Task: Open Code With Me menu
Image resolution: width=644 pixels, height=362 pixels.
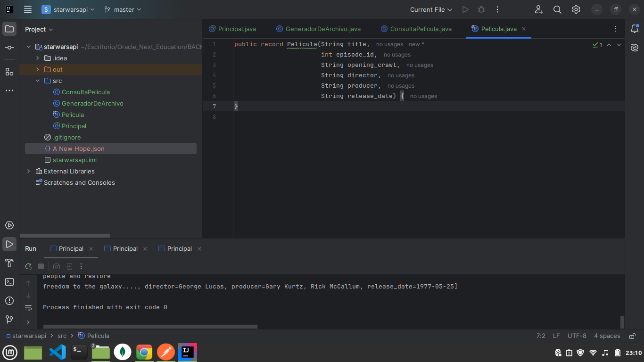Action: point(539,9)
